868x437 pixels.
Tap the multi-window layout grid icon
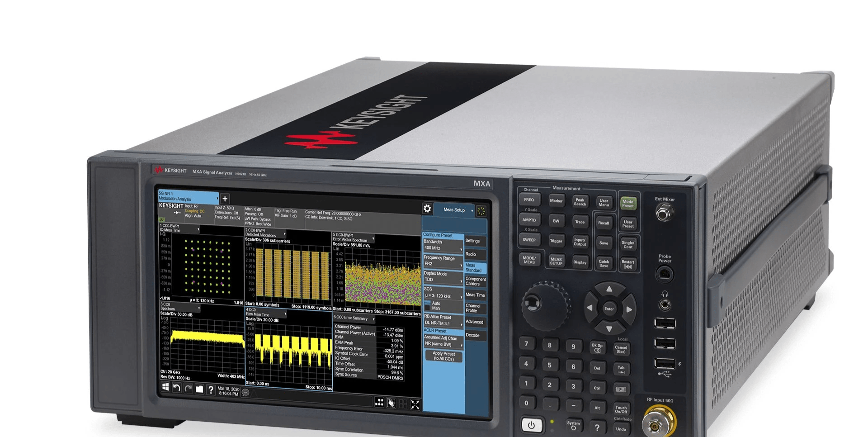379,402
